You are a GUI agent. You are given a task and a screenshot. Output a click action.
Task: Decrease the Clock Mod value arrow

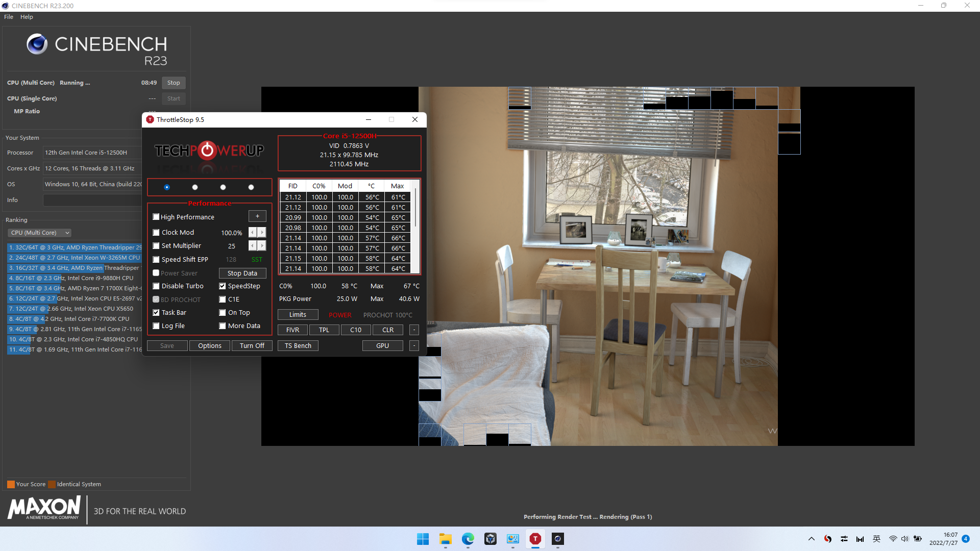point(252,233)
